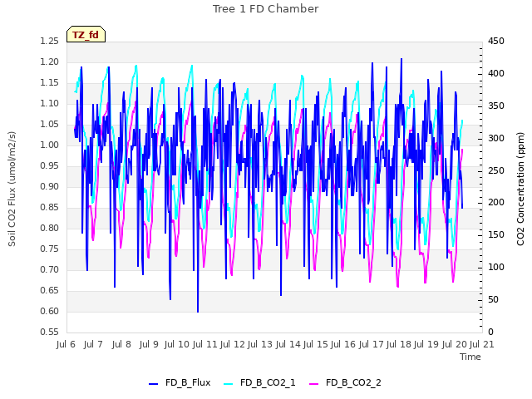Click the Jul 19 x-axis tick label
The height and width of the screenshot is (399, 532).
click(x=426, y=344)
